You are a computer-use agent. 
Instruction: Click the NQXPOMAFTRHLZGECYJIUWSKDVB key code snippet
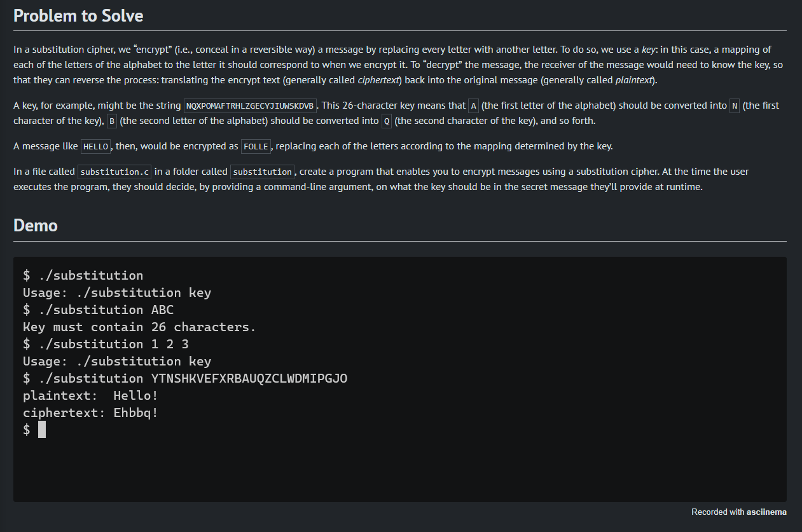tap(251, 106)
